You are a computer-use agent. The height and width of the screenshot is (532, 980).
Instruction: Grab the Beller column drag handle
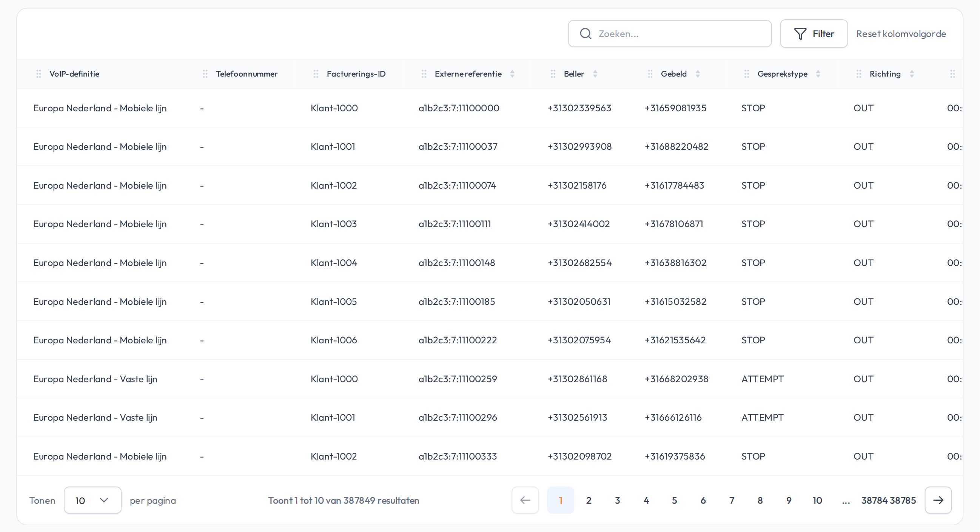point(553,74)
